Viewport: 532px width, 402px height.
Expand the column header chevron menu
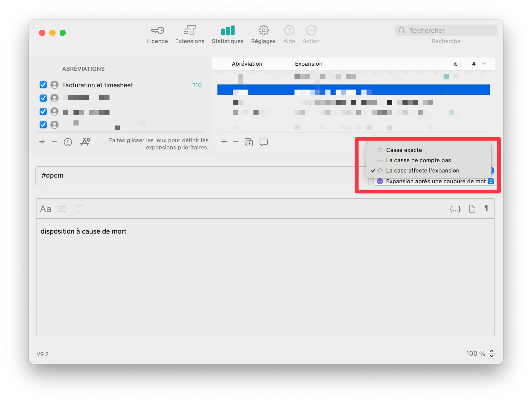(x=484, y=64)
